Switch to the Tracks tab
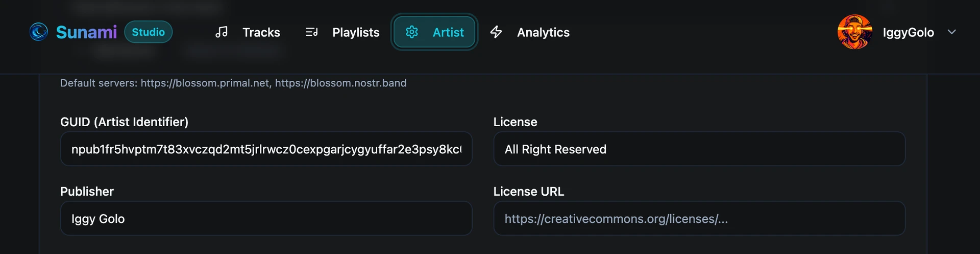The image size is (980, 254). coord(261,32)
